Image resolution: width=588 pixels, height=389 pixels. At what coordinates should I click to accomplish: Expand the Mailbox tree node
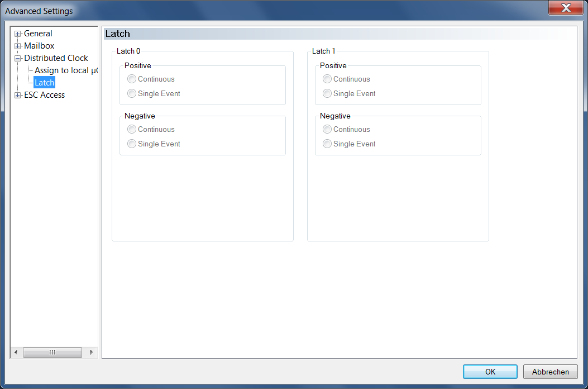(x=17, y=46)
